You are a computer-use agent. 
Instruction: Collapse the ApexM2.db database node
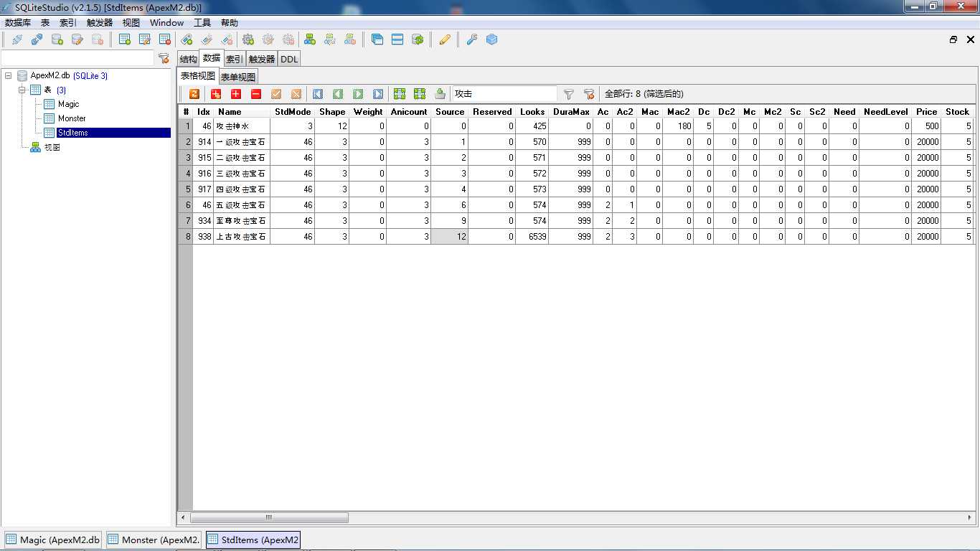click(8, 75)
